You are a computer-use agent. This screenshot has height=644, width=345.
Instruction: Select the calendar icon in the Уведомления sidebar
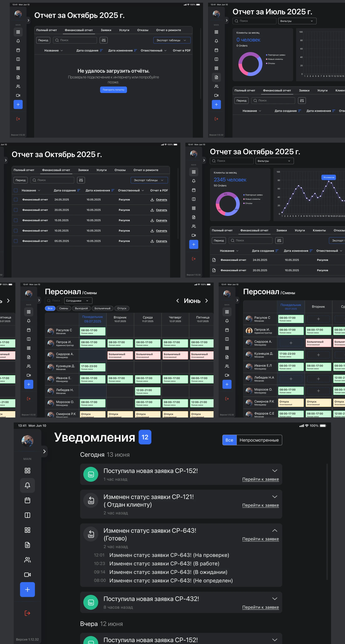click(x=27, y=500)
